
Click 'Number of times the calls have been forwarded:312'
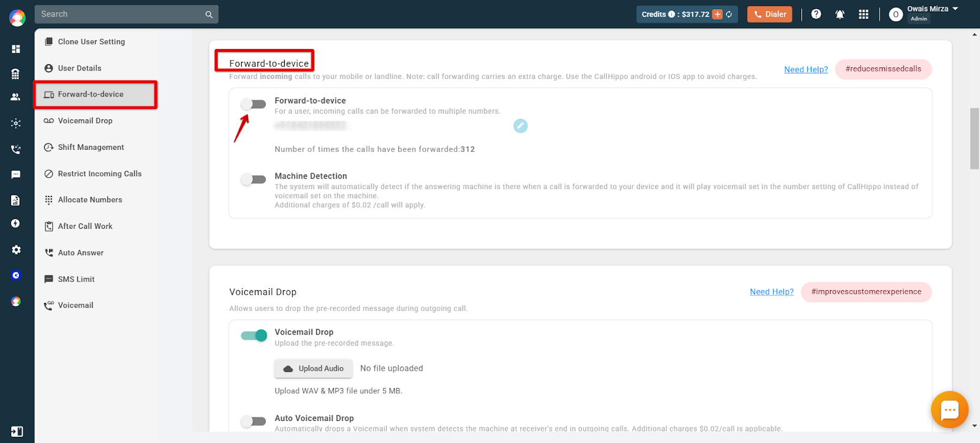point(375,149)
